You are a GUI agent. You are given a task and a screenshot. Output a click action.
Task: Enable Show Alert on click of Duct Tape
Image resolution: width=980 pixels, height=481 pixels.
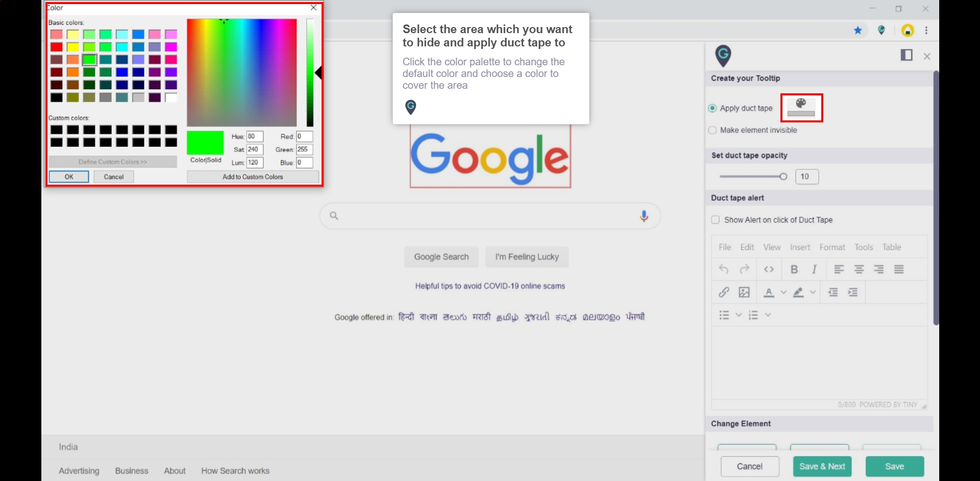pos(716,220)
